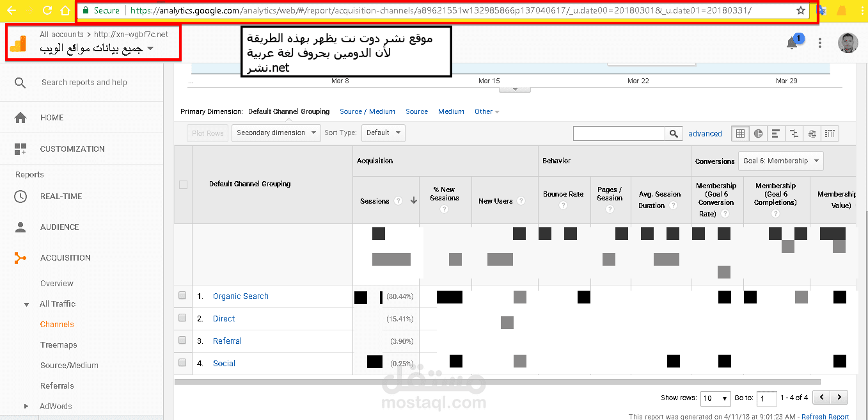Open the Show rows 10 dropdown
868x420 pixels.
[x=715, y=398]
